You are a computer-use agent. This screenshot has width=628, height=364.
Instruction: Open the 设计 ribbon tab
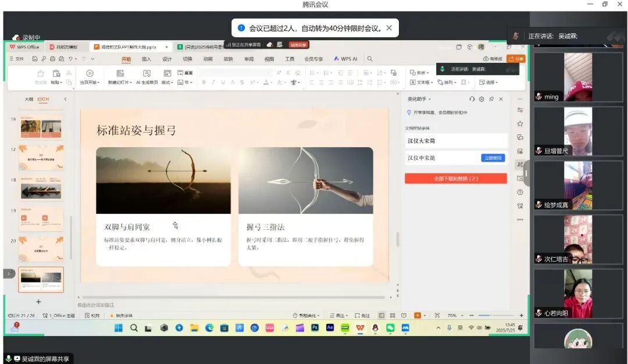(167, 59)
